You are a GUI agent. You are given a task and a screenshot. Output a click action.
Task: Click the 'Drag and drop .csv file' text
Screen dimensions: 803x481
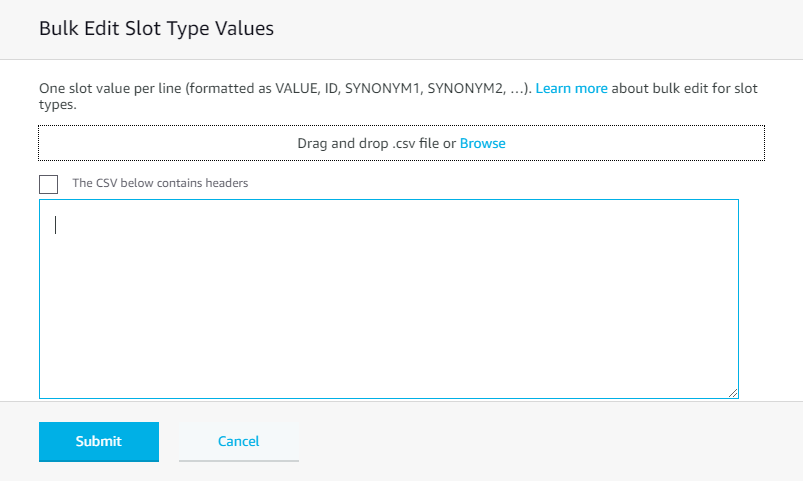click(376, 143)
